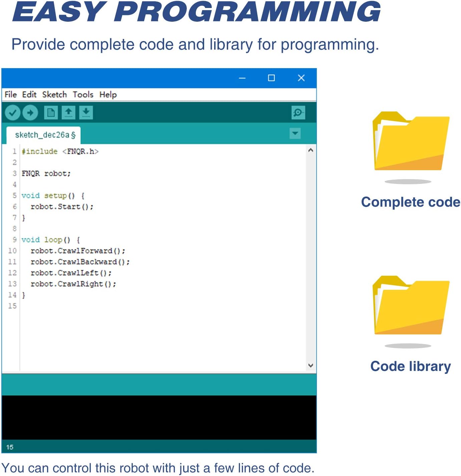
Task: Open the Sketch menu
Action: click(x=54, y=95)
